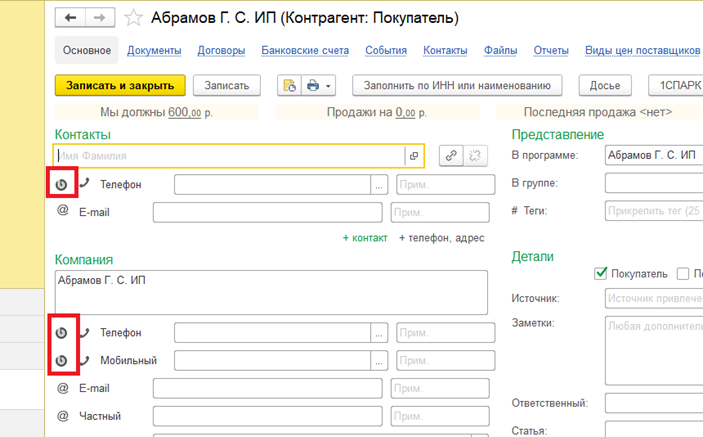
Task: Switch to the Договоры tab
Action: (221, 49)
